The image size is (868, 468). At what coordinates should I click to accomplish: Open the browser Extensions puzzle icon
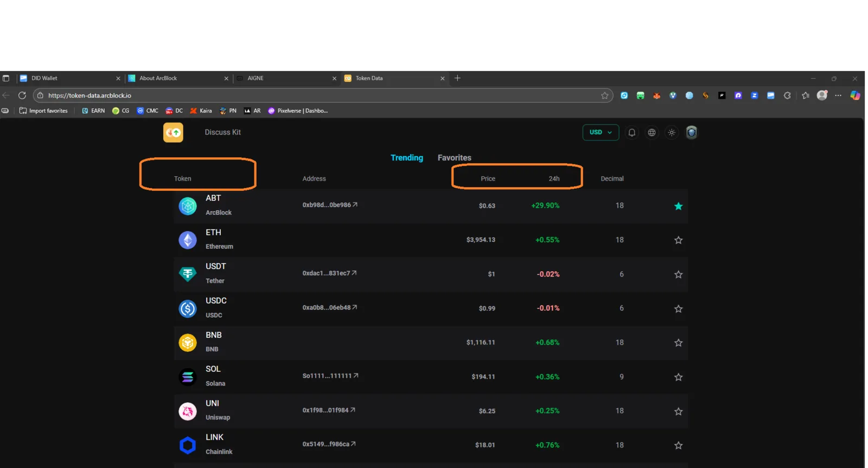tap(787, 95)
